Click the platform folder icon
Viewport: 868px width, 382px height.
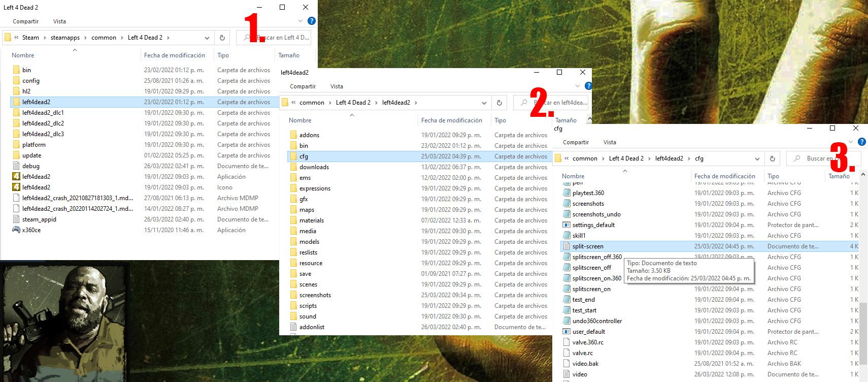16,145
